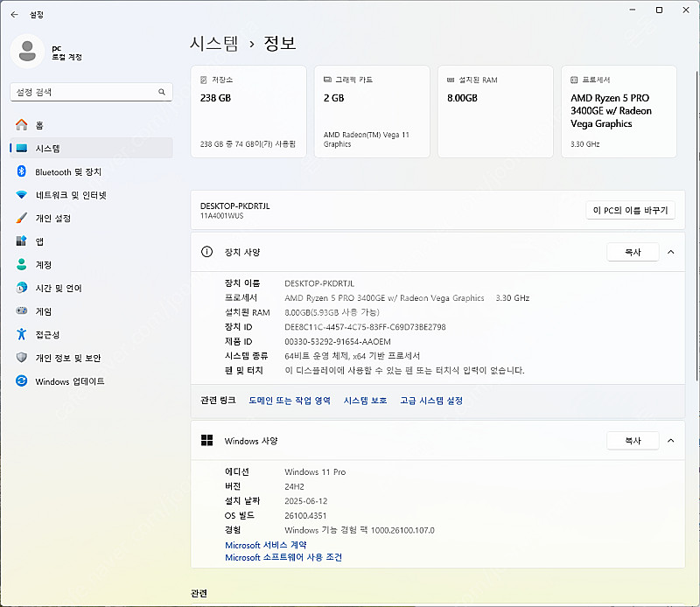Viewport: 700px width, 607px height.
Task: Click the back arrow icon
Action: tap(14, 15)
